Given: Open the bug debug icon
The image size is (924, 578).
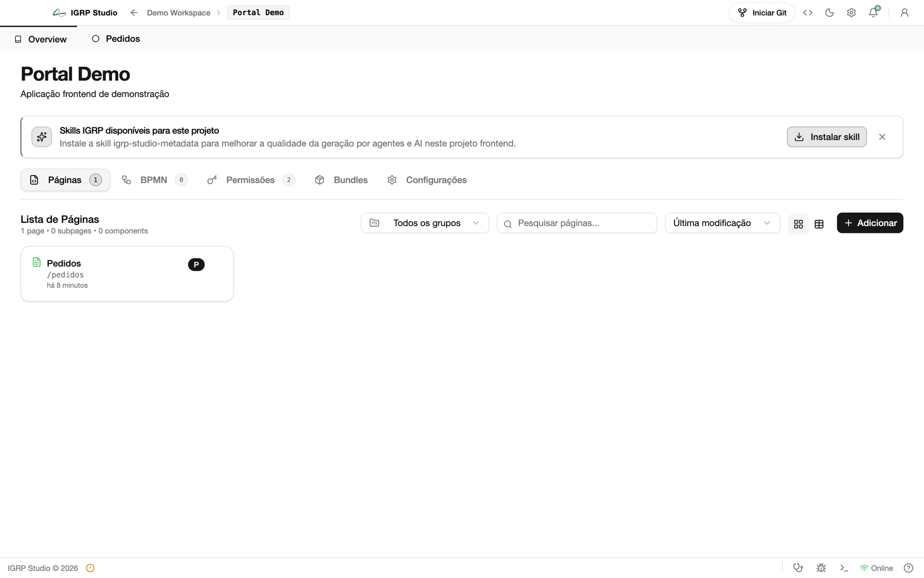Looking at the screenshot, I should coord(821,568).
